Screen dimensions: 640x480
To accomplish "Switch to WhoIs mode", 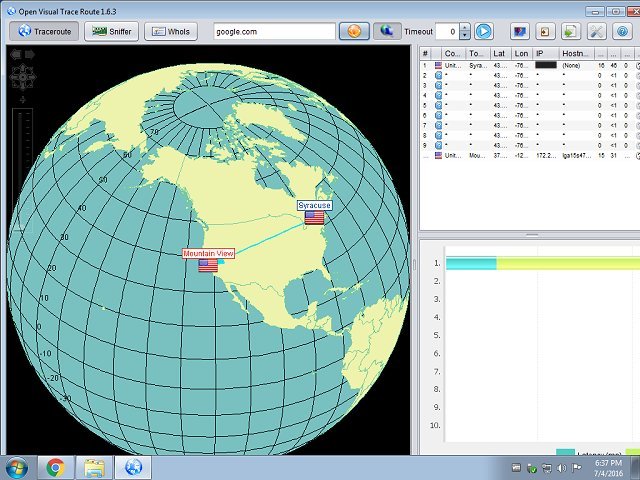I will [x=170, y=31].
